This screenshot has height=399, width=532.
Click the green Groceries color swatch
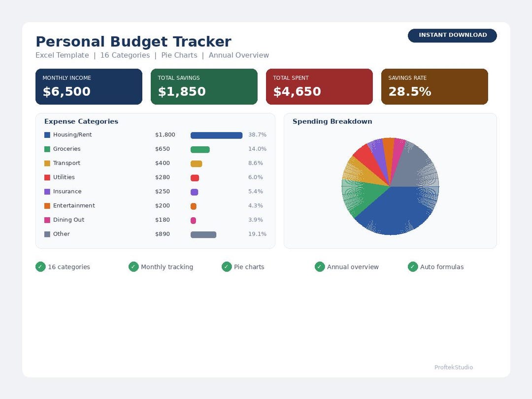[x=47, y=149]
